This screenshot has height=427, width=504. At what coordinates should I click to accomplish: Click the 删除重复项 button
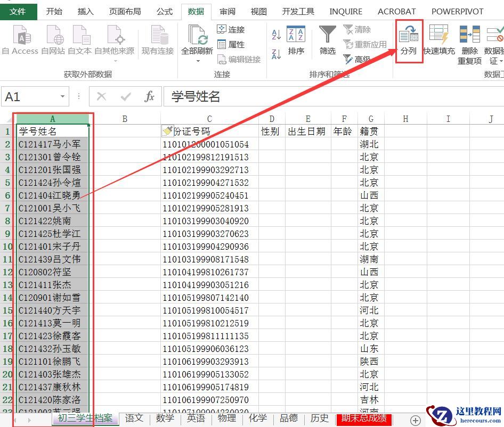pos(469,45)
